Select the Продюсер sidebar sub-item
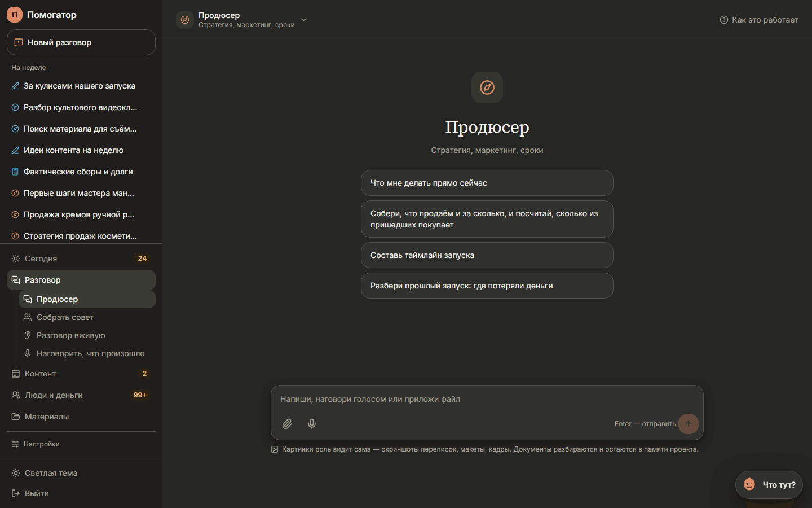 tap(87, 299)
